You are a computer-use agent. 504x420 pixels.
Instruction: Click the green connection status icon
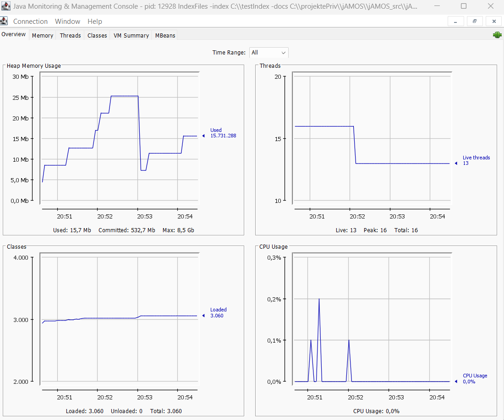pos(497,35)
